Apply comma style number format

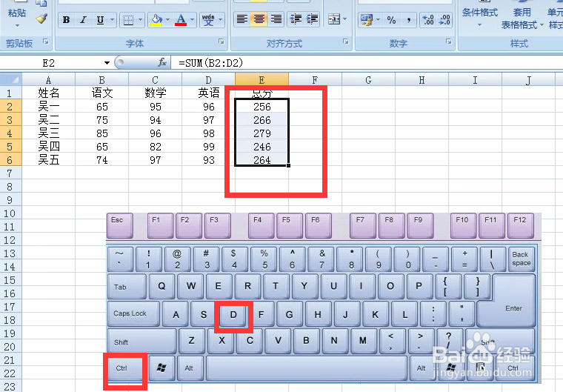409,20
